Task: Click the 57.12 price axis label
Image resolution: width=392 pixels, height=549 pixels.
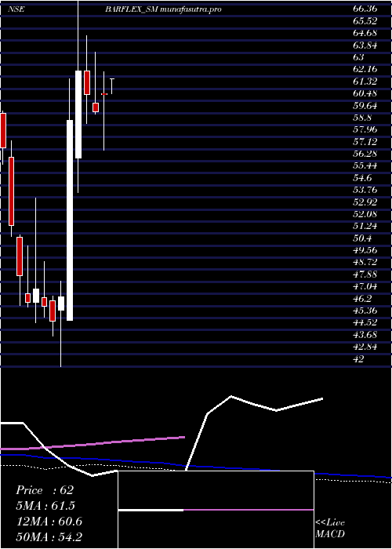Action: point(365,142)
